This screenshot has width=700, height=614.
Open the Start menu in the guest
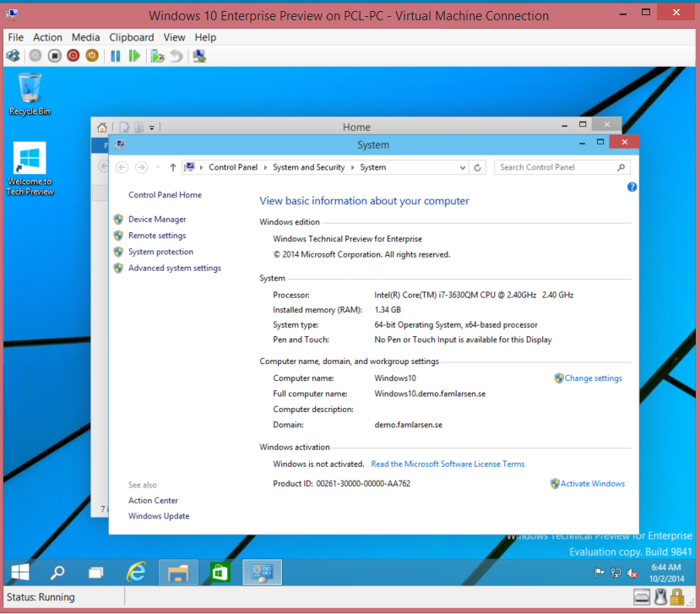tap(19, 573)
